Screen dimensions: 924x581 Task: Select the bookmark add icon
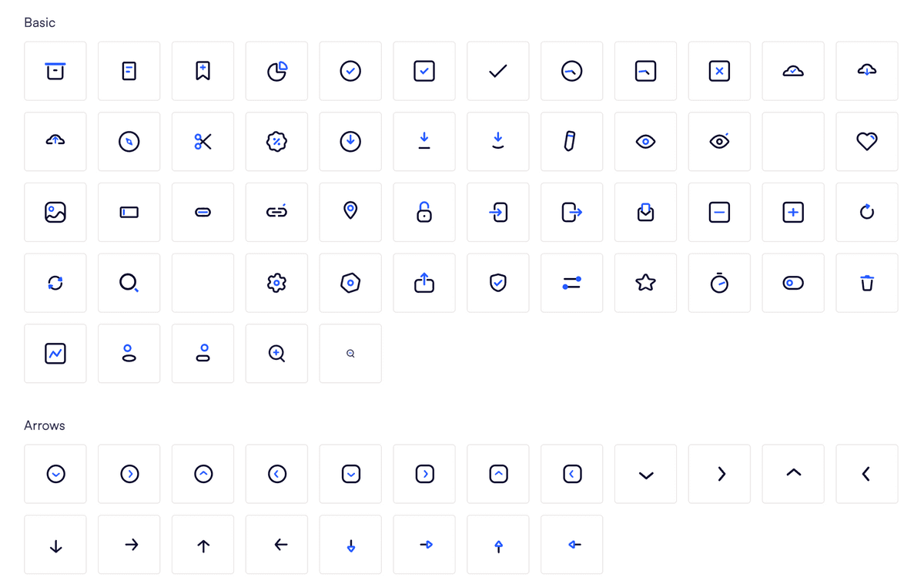[203, 71]
